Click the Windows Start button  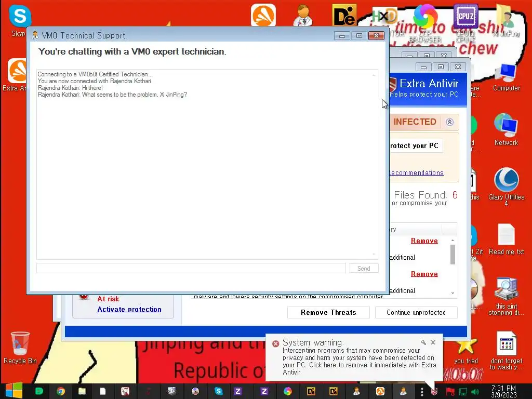14,391
